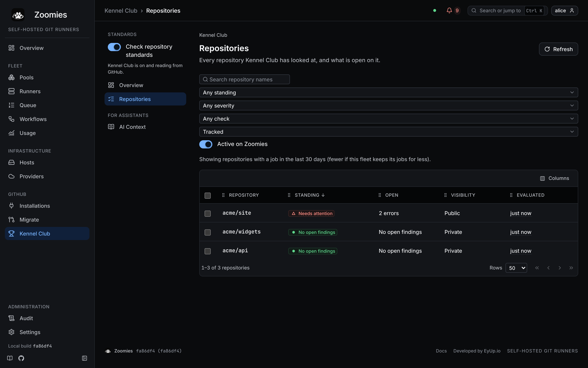Open the Rows per page dropdown

click(516, 268)
